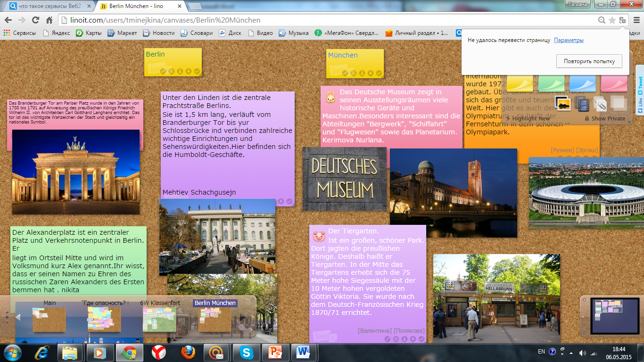Open the Маркет bookmark
Screen dimensions: 644x362
click(123, 33)
